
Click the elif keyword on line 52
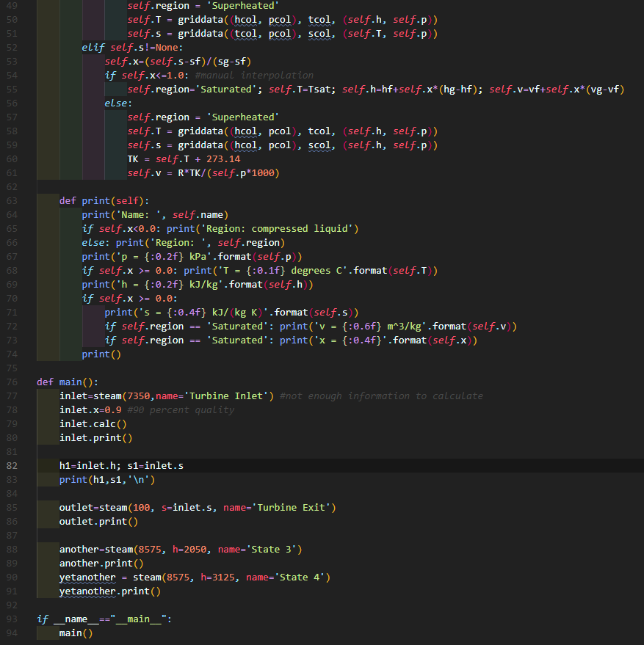[x=94, y=46]
